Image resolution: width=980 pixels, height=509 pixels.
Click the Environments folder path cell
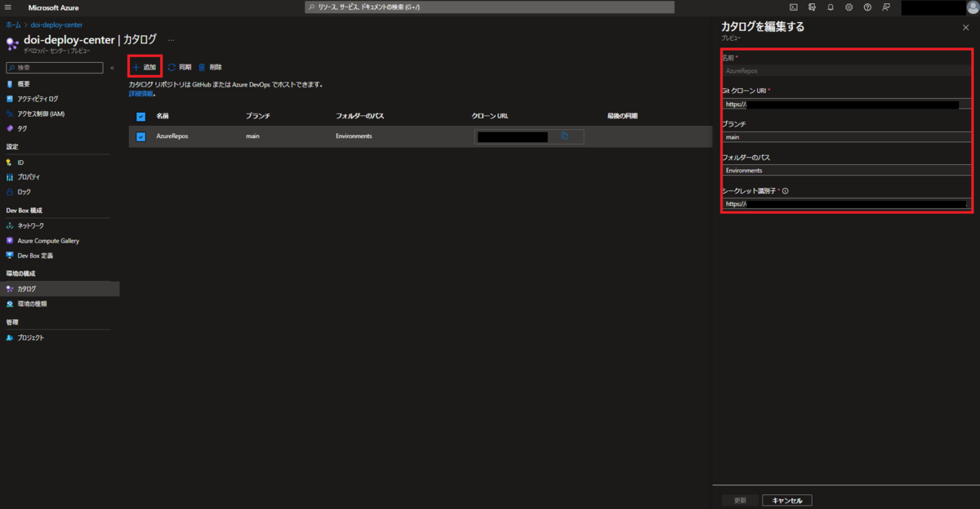tap(354, 136)
